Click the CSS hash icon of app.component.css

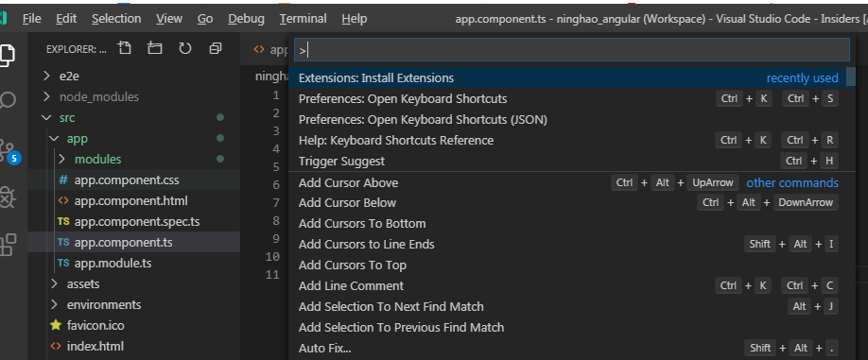pos(63,180)
